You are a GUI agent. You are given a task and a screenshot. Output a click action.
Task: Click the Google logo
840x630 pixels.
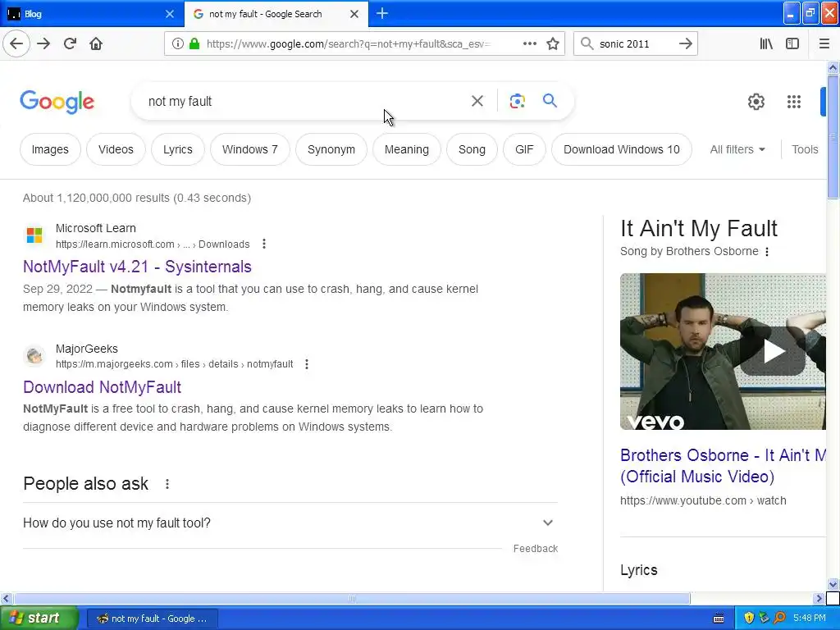57,101
